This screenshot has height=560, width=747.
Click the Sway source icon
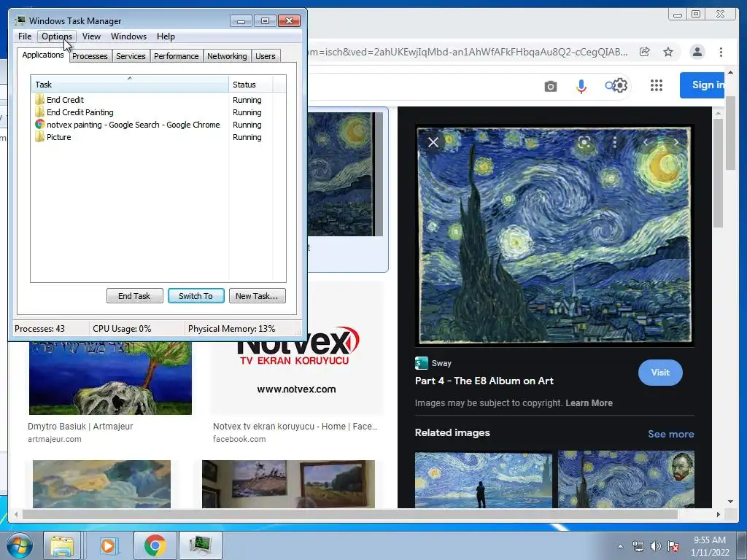tap(421, 363)
